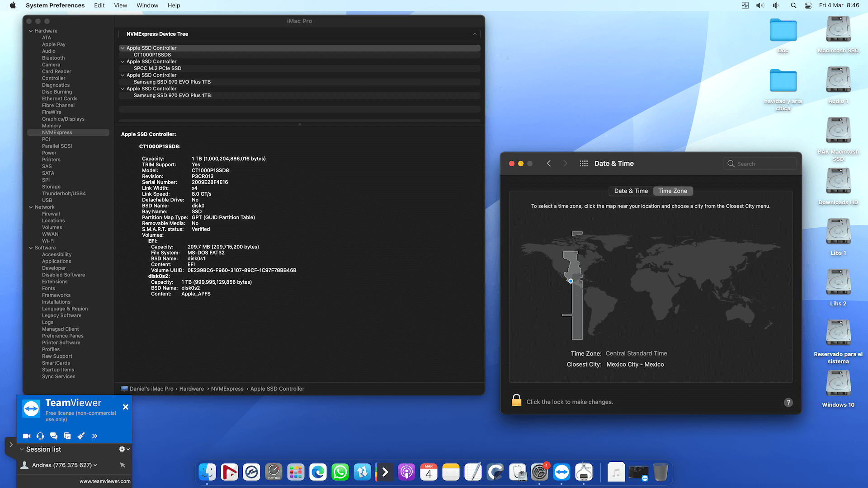
Task: Collapse Apple SSD Controller above CT1000P1SSD8
Action: [x=123, y=48]
